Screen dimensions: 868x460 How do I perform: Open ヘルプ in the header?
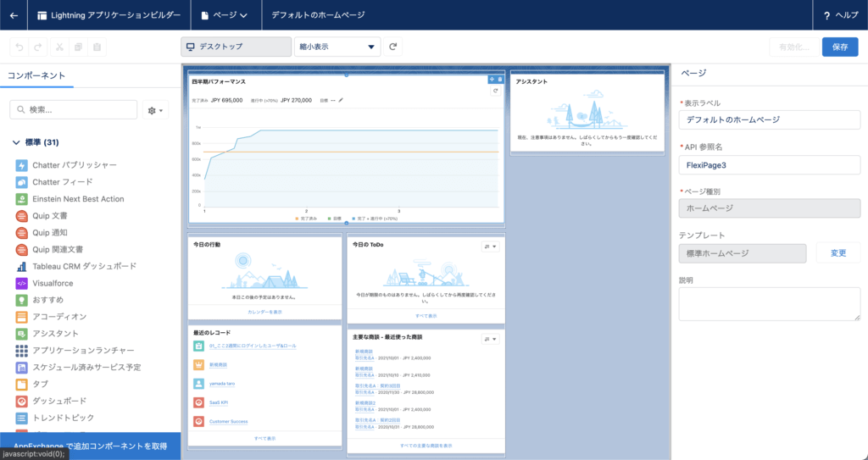click(840, 14)
